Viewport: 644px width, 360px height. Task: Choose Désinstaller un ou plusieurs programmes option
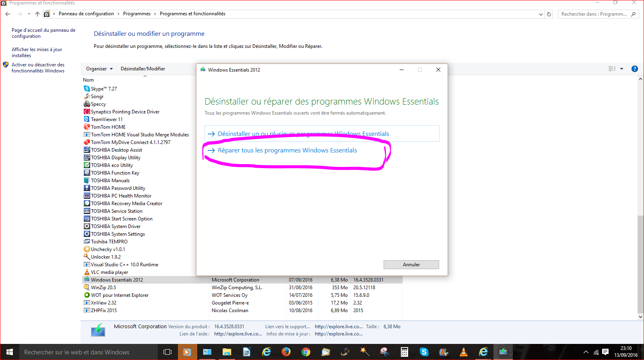(322, 134)
